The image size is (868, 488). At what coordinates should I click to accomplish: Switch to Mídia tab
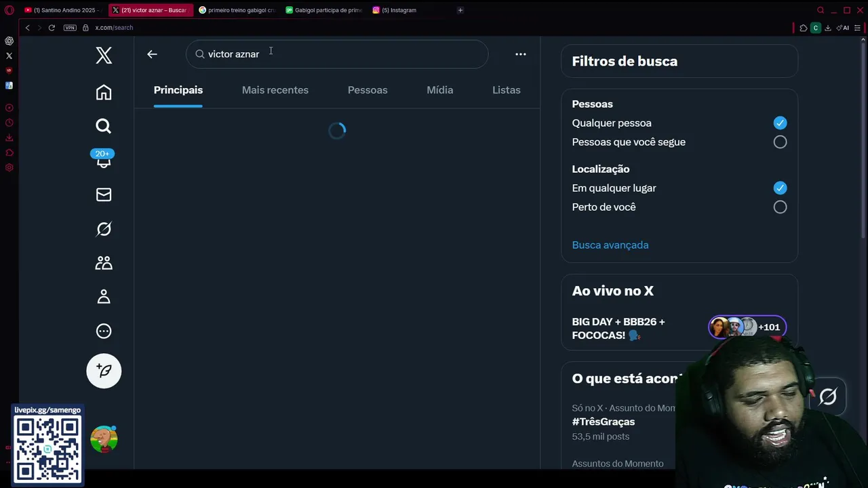coord(440,90)
